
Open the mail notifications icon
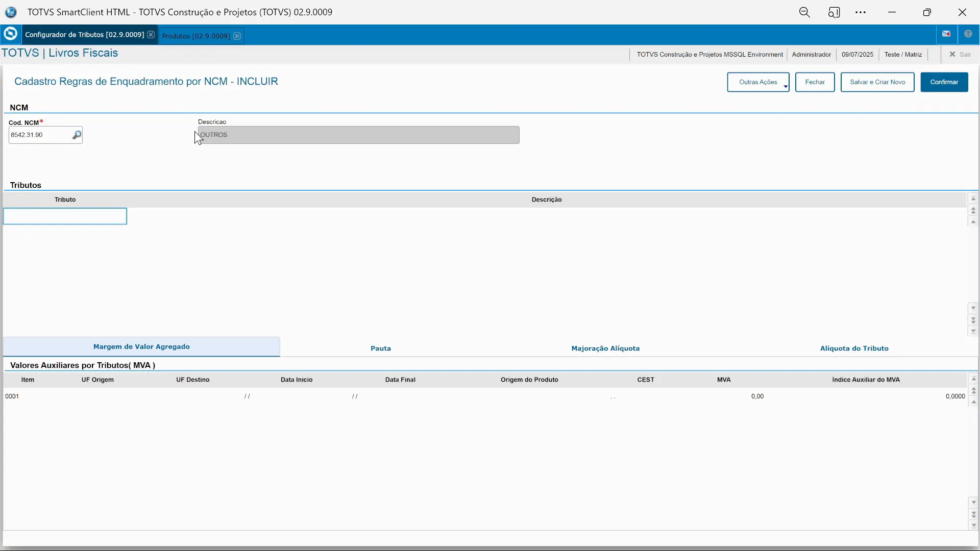pos(946,34)
